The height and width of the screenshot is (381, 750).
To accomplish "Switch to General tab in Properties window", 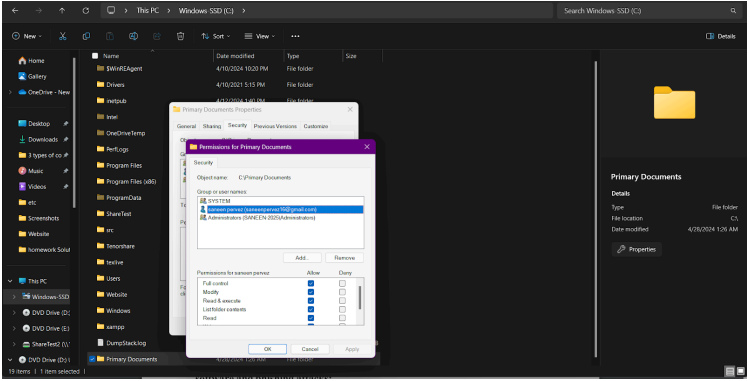I will click(x=187, y=126).
